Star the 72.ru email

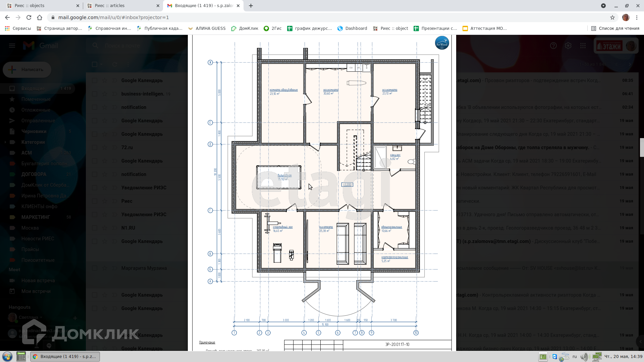(105, 147)
